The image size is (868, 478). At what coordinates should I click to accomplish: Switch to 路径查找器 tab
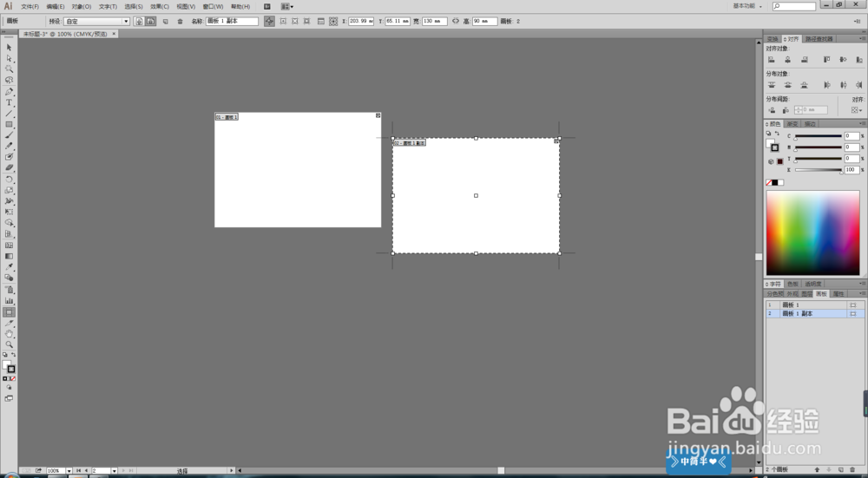pos(819,39)
